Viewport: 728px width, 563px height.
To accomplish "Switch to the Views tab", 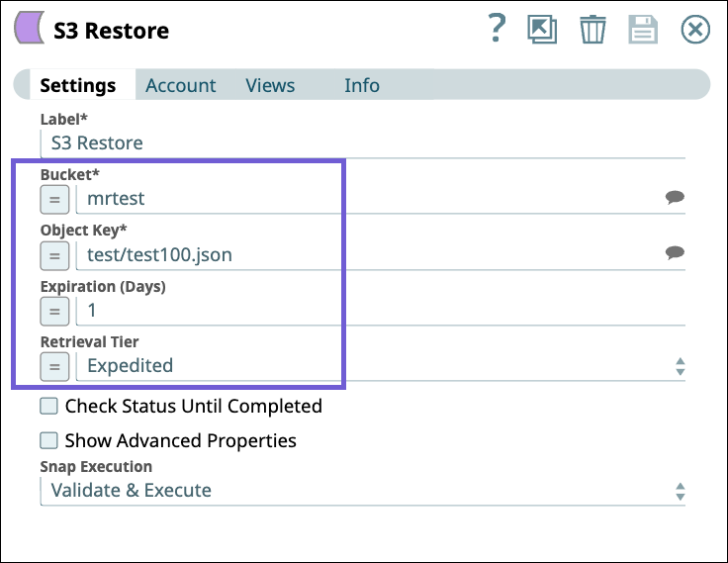I will [270, 85].
